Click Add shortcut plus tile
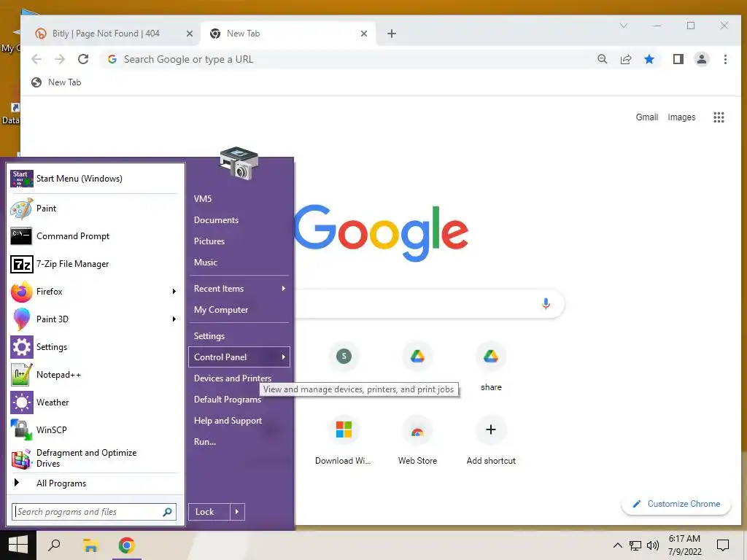Screen dimensions: 747x560 (x=491, y=439)
